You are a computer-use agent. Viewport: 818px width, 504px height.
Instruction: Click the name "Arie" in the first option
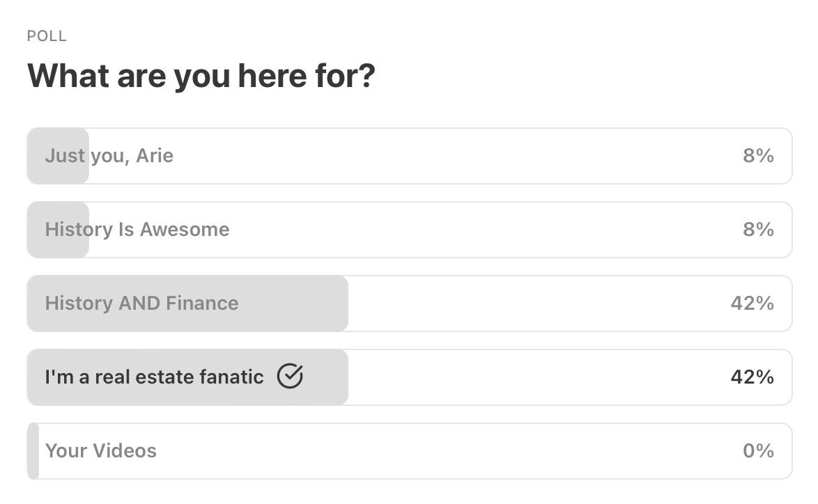click(155, 155)
